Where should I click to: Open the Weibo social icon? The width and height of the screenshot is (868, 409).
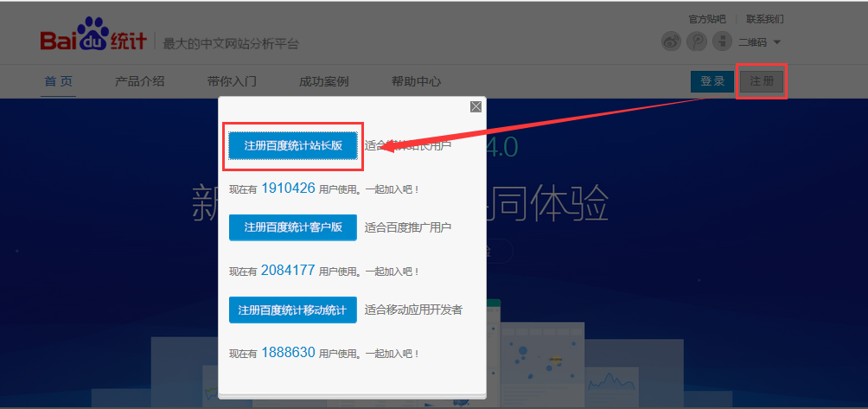[x=672, y=42]
